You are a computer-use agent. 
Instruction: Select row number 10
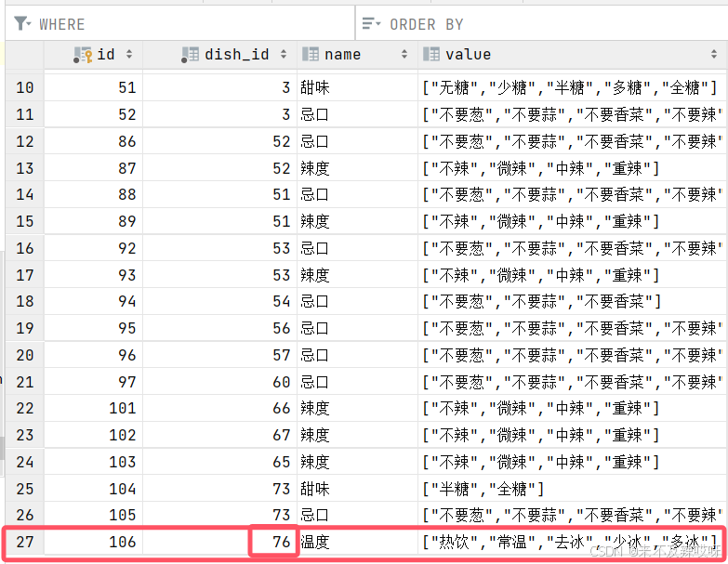[x=25, y=87]
